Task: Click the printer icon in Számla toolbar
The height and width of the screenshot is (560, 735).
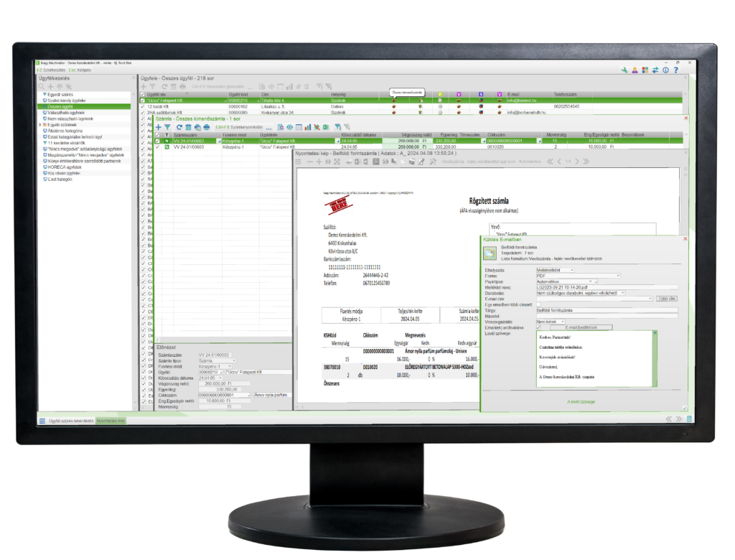Action: (206, 127)
